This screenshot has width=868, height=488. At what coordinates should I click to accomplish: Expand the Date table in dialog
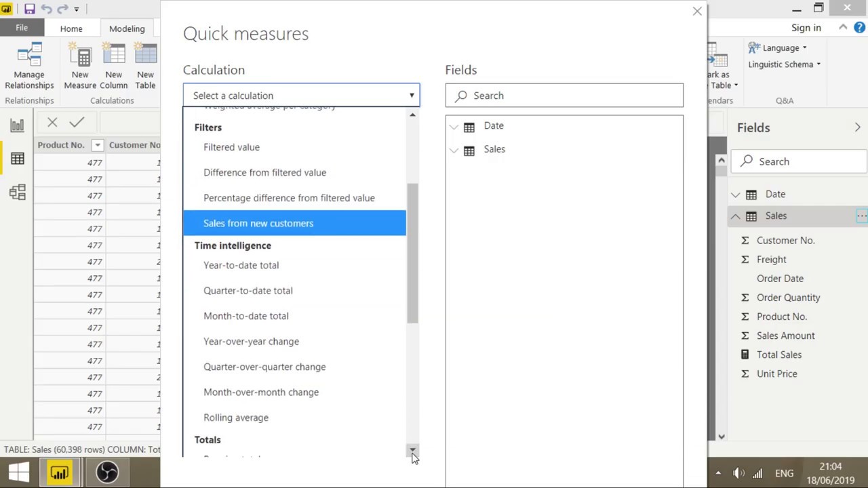[454, 126]
